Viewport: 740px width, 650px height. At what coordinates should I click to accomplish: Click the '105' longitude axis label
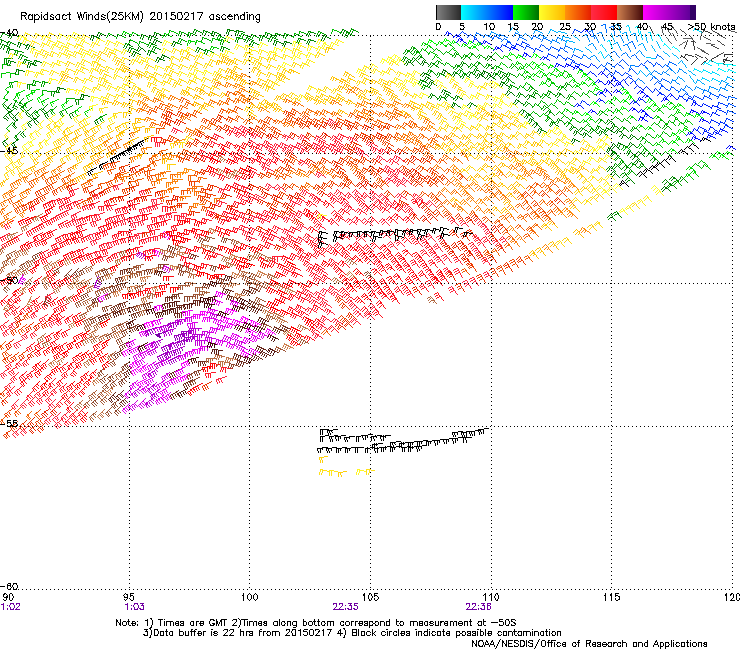(x=370, y=597)
